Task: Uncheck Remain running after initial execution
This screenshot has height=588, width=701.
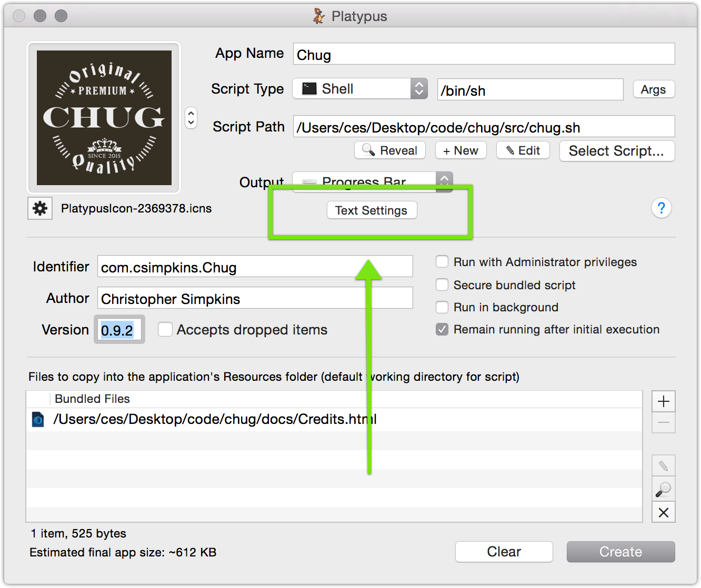Action: [442, 329]
